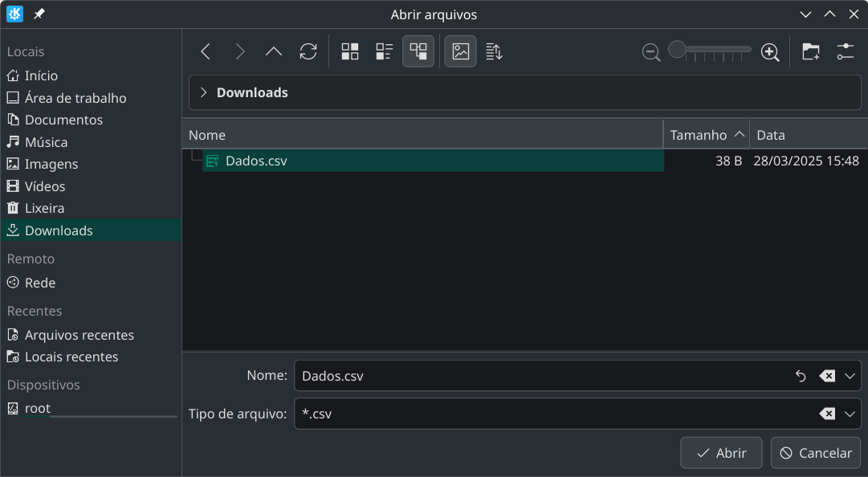Toggle the file preview panel
The height and width of the screenshot is (477, 868).
(460, 52)
